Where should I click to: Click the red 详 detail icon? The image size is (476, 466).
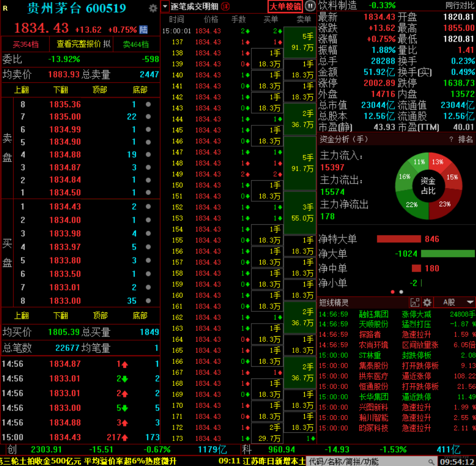pos(225,6)
